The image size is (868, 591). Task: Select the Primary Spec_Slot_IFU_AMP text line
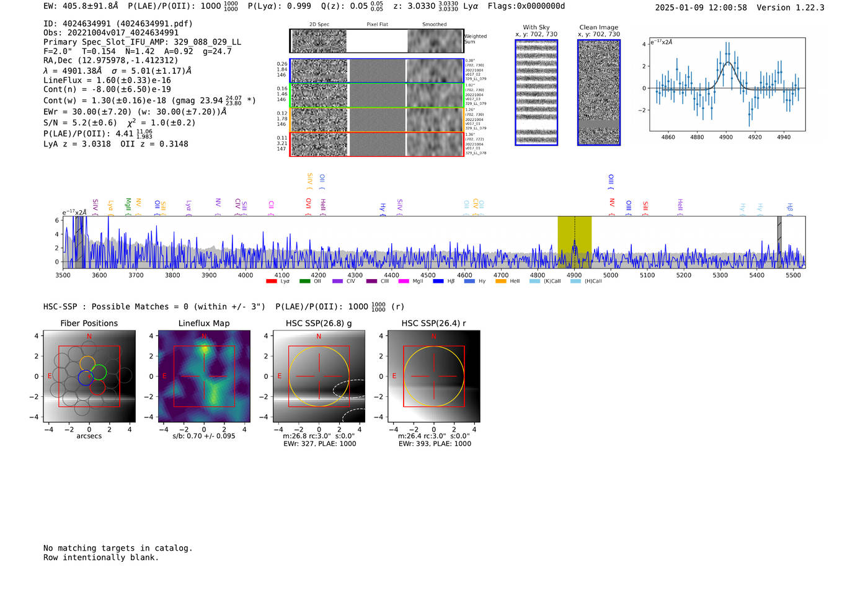pyautogui.click(x=142, y=42)
